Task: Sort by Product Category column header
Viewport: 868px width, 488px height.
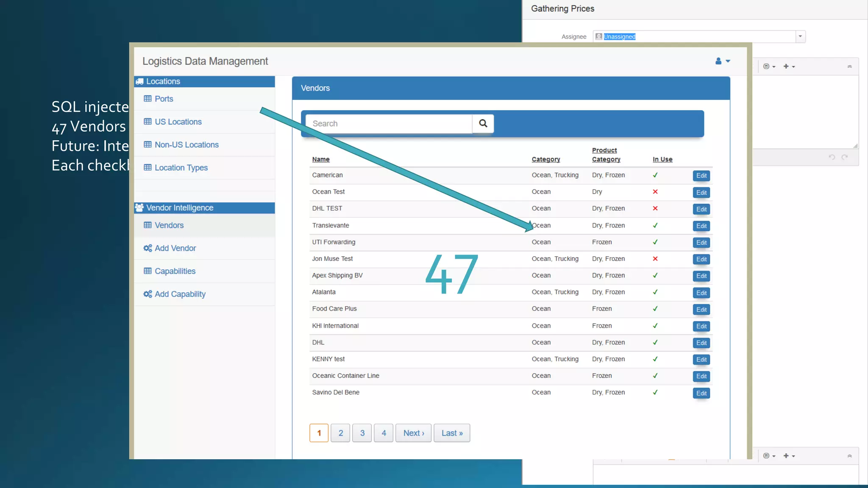Action: (x=606, y=155)
